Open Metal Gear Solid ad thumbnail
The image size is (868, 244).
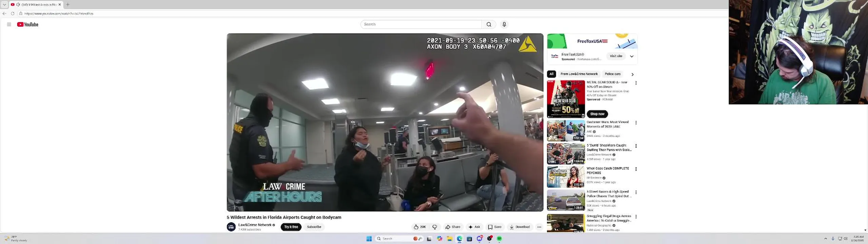click(566, 99)
